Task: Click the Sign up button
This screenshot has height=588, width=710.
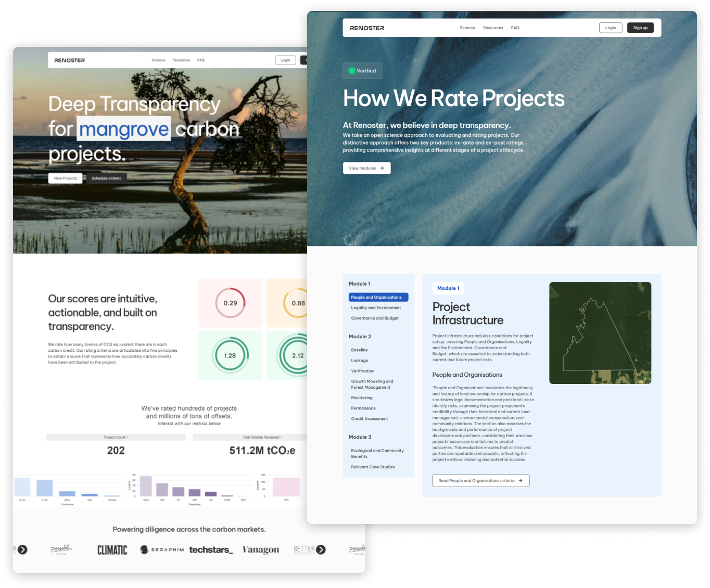Action: [640, 28]
